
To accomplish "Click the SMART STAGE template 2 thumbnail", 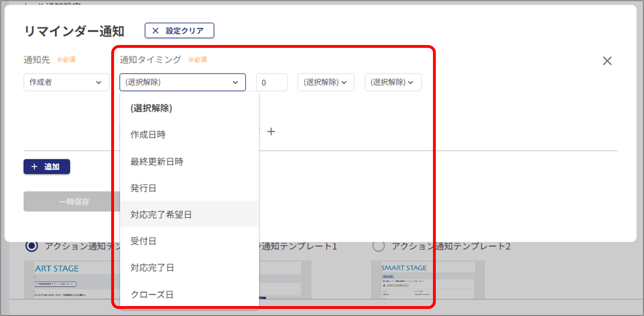I will coord(427,280).
